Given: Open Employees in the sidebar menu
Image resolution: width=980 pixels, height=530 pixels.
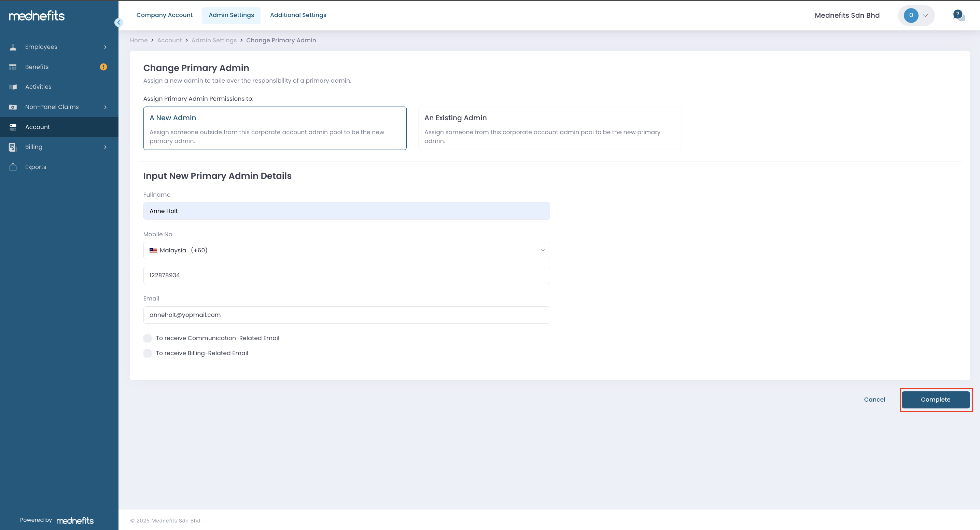Looking at the screenshot, I should coord(59,47).
